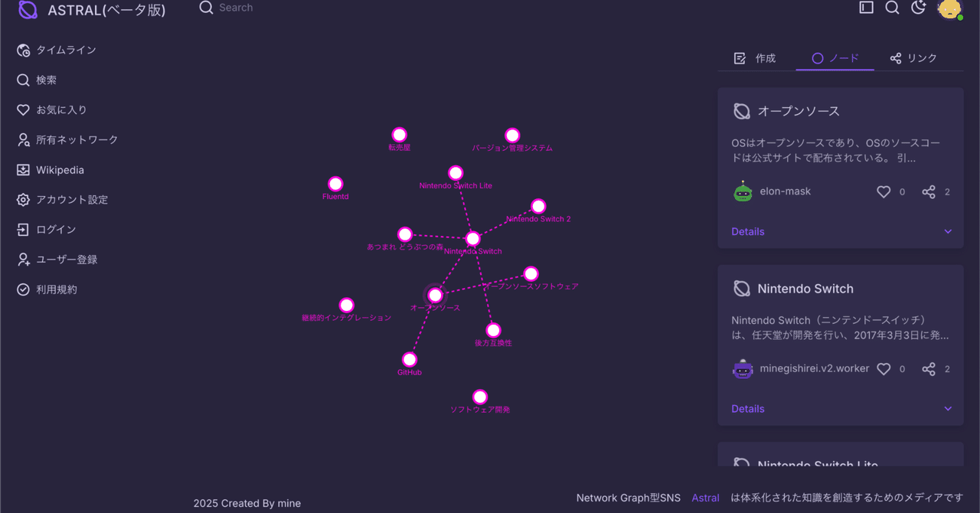Click the ASTRAL planet logo icon
The width and height of the screenshot is (980, 513).
click(x=28, y=10)
